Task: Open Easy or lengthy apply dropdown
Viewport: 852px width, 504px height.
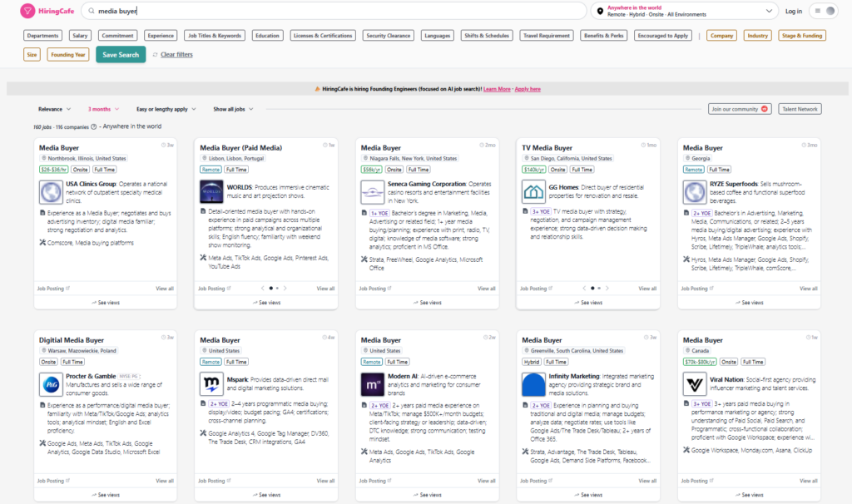Action: click(x=166, y=109)
